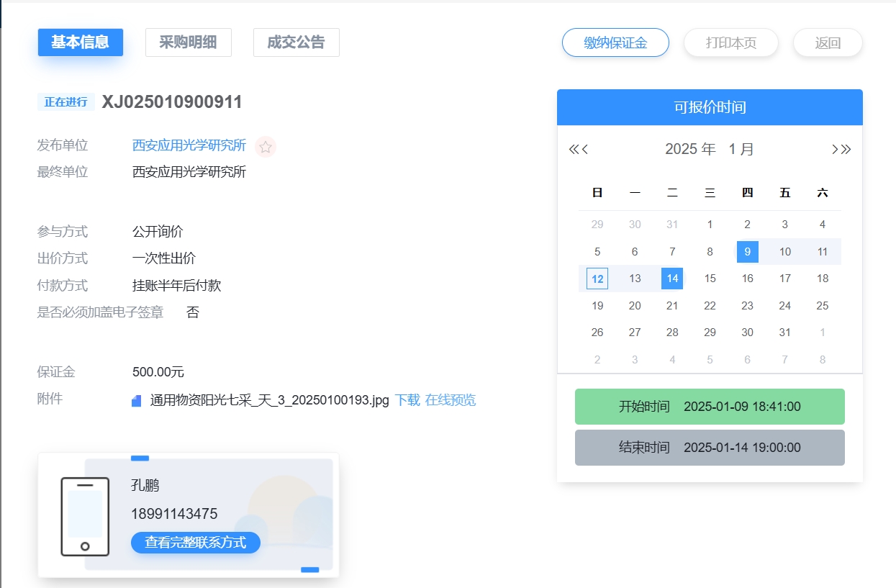Select date 9 highlighted in the calendar
Screen dimensions: 896x588
coord(747,251)
